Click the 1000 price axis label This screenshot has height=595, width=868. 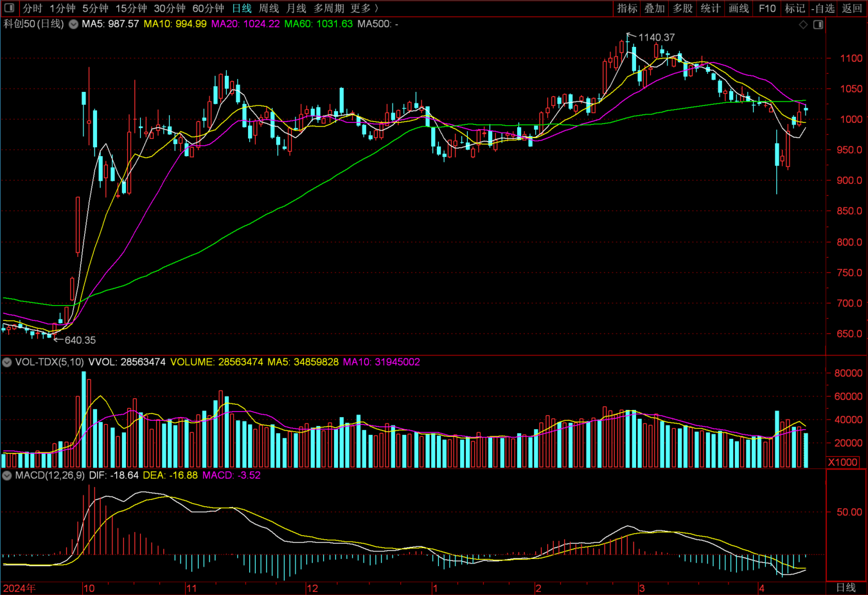[x=851, y=120]
